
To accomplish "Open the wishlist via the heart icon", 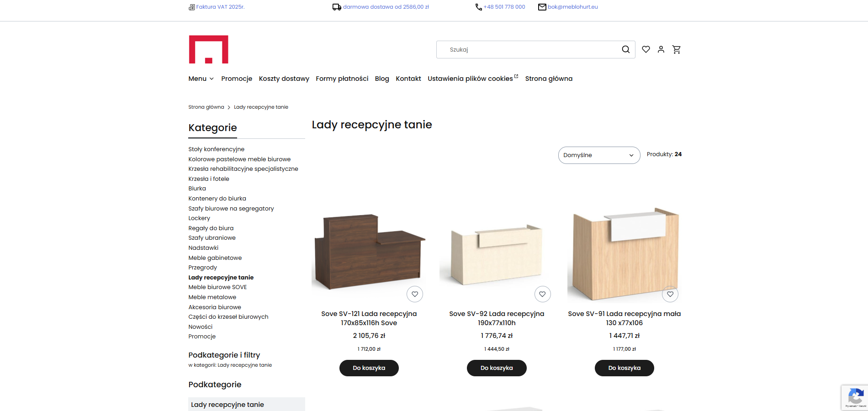I will tap(646, 49).
